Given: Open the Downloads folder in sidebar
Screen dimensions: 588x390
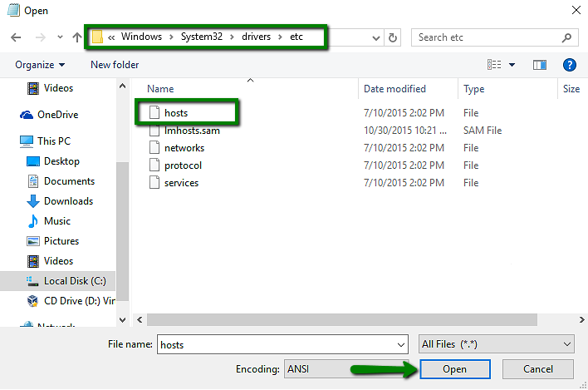Looking at the screenshot, I should click(x=67, y=201).
